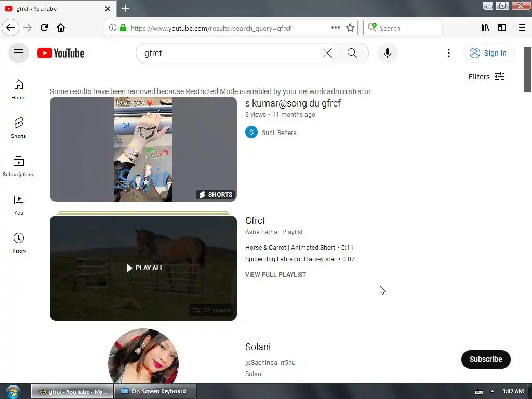Click the keyboard icon in system tray

coord(478,392)
